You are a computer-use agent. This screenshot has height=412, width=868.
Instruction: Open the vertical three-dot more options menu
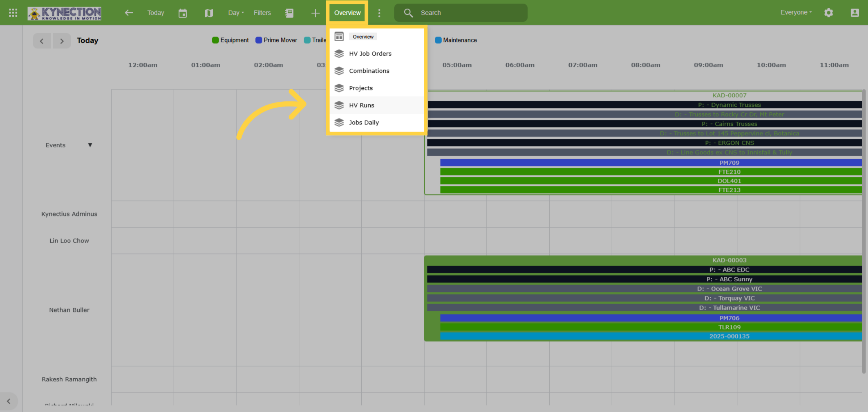coord(379,13)
